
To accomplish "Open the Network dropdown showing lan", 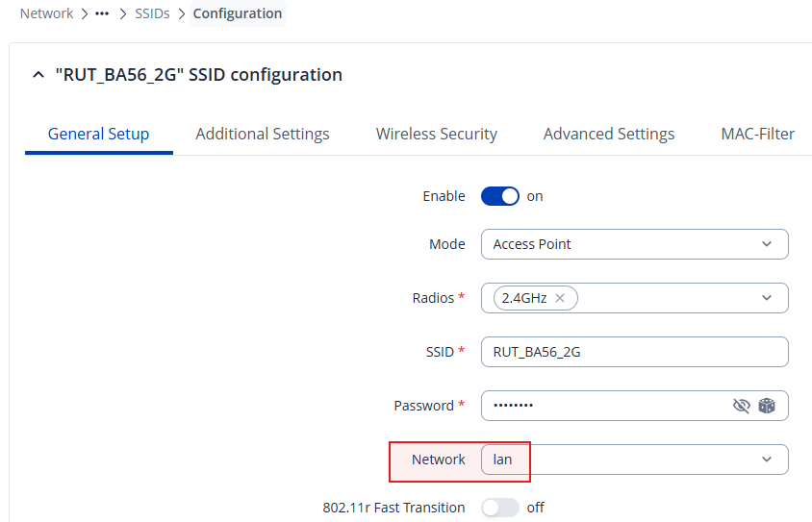I will [x=634, y=460].
